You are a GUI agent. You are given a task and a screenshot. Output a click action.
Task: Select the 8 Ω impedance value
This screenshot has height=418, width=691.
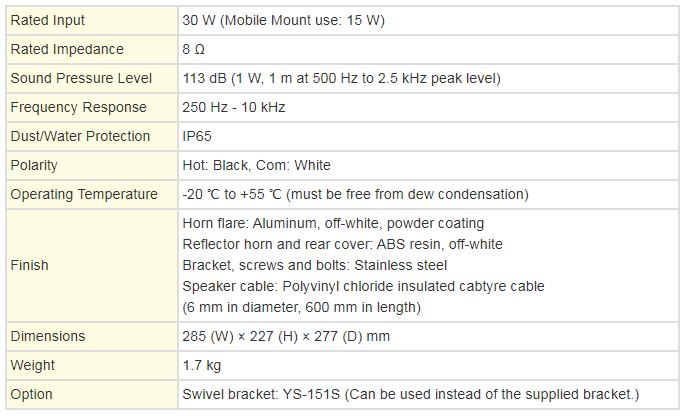point(195,49)
